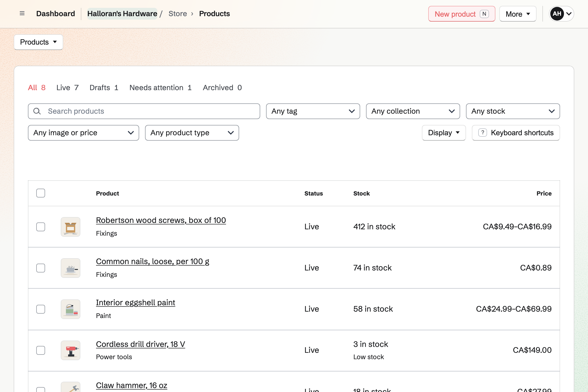Click the Interior eggshell paint image
Screen dimensions: 588x392
pos(71,309)
